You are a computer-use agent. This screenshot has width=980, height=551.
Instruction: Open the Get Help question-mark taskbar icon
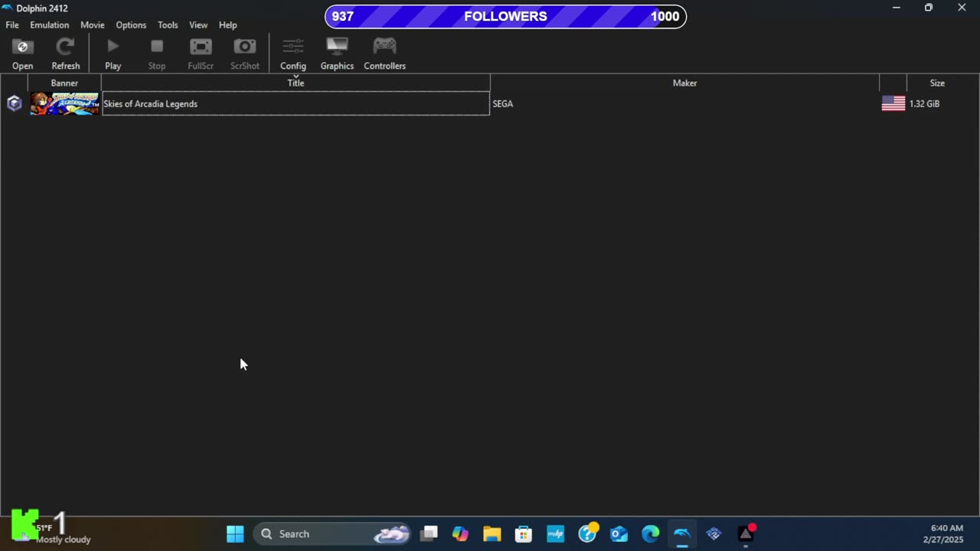tap(587, 533)
